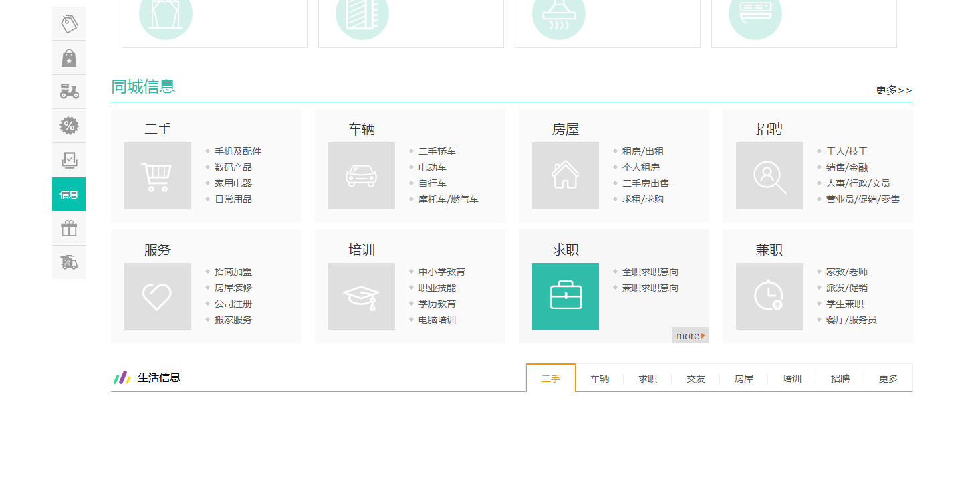Select the 交友 tab

[x=696, y=379]
